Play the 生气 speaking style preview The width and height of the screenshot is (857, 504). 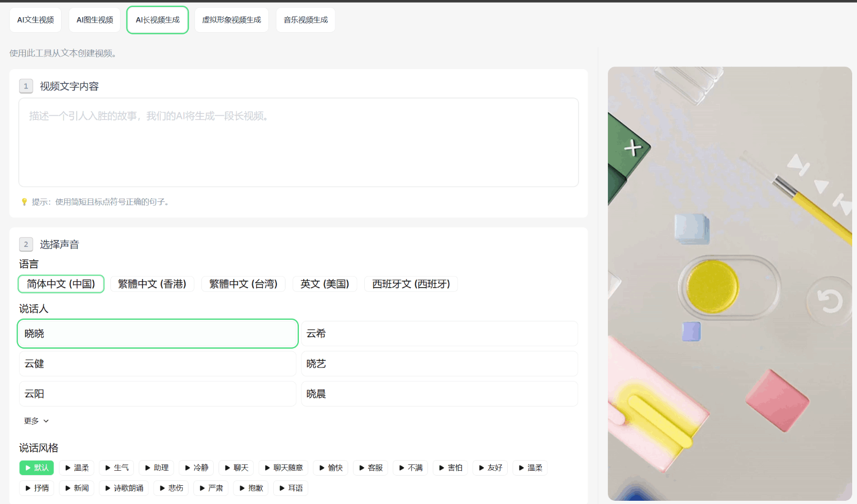(116, 468)
